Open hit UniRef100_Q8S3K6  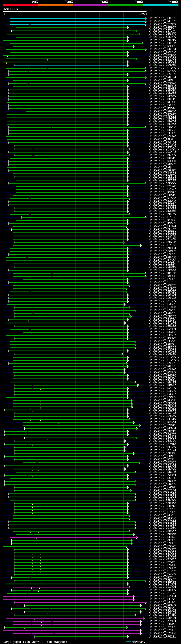pyautogui.click(x=162, y=84)
